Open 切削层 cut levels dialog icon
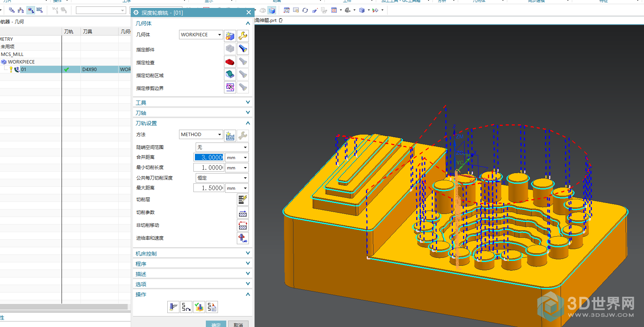 point(243,199)
